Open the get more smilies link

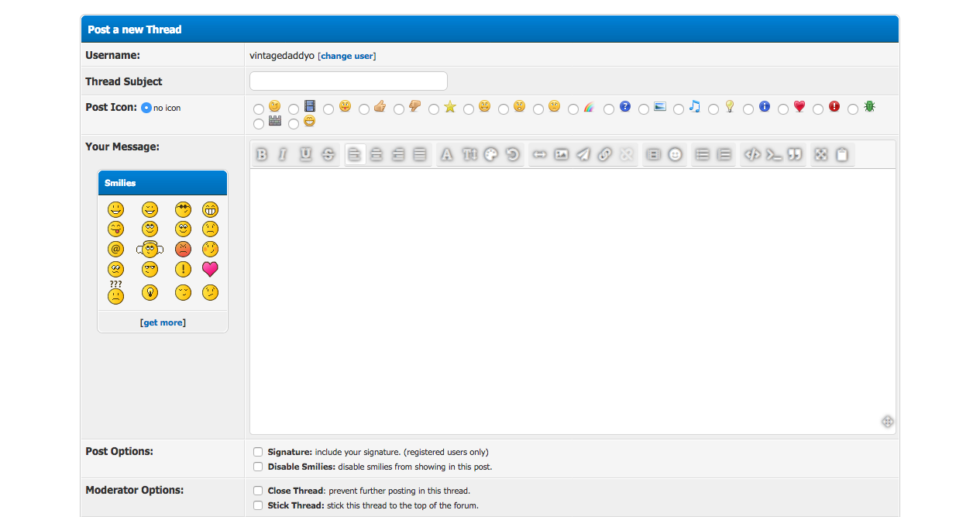(x=162, y=322)
